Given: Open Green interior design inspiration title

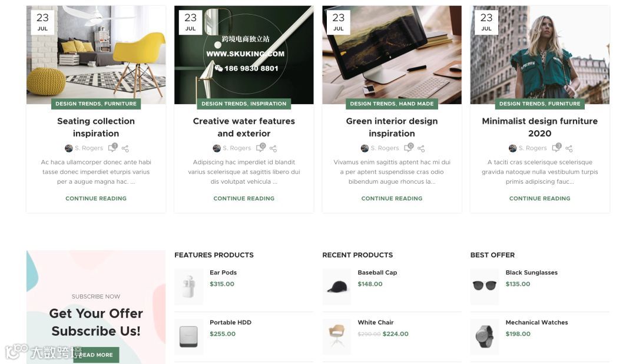Looking at the screenshot, I should tap(392, 127).
